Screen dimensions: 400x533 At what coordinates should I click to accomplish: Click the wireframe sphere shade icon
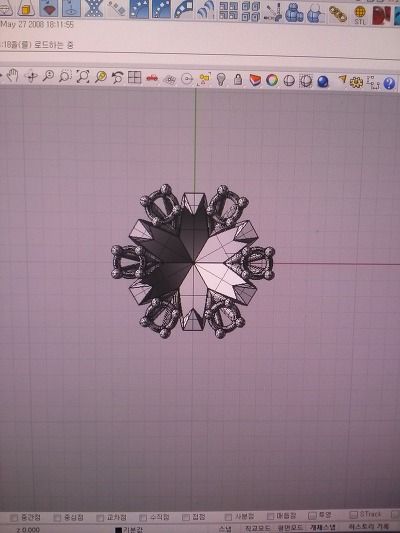(x=289, y=81)
